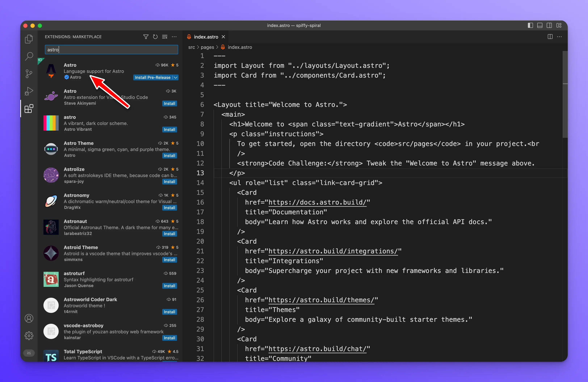The width and height of the screenshot is (588, 382).
Task: Toggle the secondary side bar layout icon
Action: [549, 26]
